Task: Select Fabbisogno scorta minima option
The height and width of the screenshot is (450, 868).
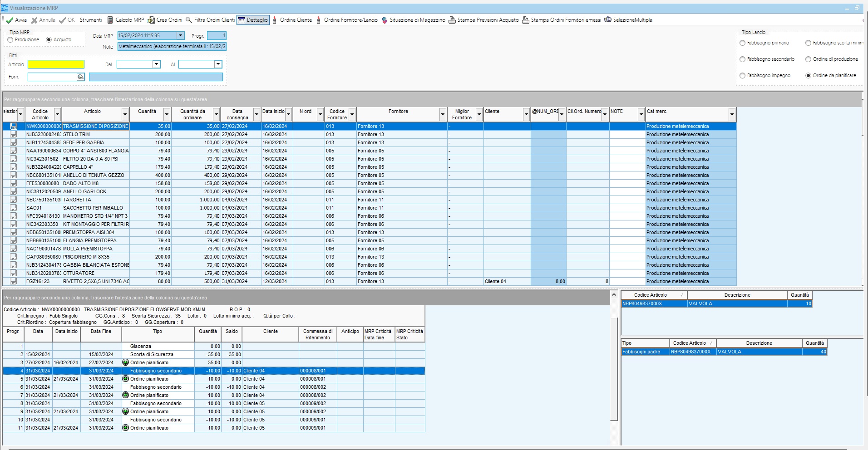Action: coord(808,43)
